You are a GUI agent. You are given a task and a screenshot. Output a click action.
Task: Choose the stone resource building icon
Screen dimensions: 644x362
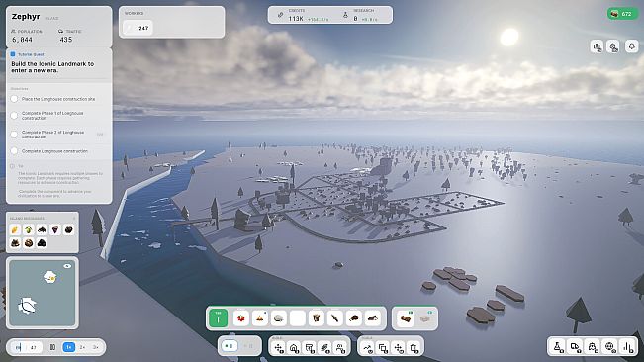pos(279,318)
